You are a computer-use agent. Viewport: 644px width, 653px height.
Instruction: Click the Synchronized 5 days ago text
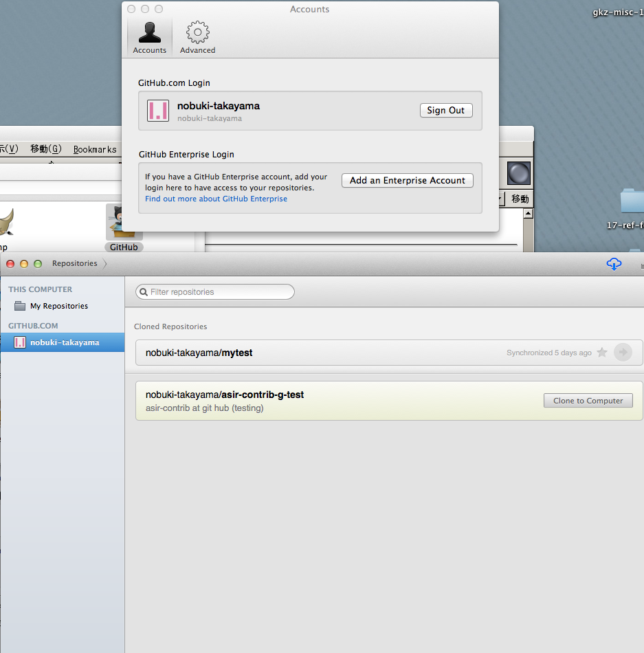[x=548, y=353]
